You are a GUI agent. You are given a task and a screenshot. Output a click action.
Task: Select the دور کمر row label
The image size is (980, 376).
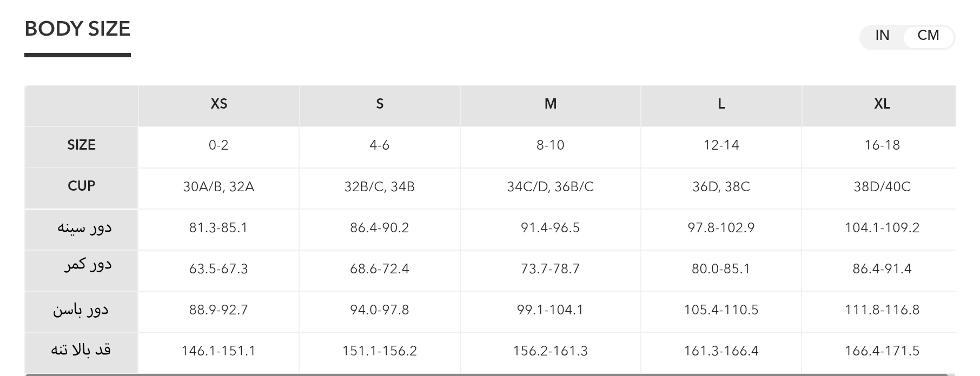(x=88, y=266)
